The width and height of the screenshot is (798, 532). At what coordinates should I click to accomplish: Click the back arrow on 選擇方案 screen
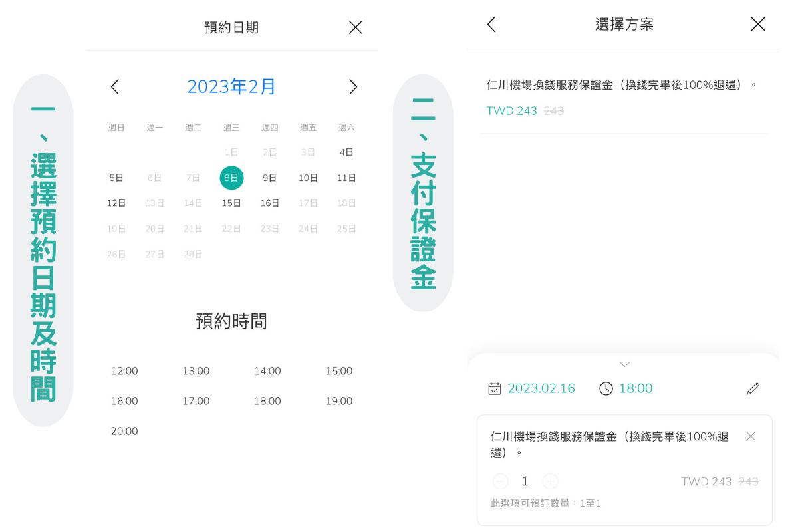[x=491, y=23]
